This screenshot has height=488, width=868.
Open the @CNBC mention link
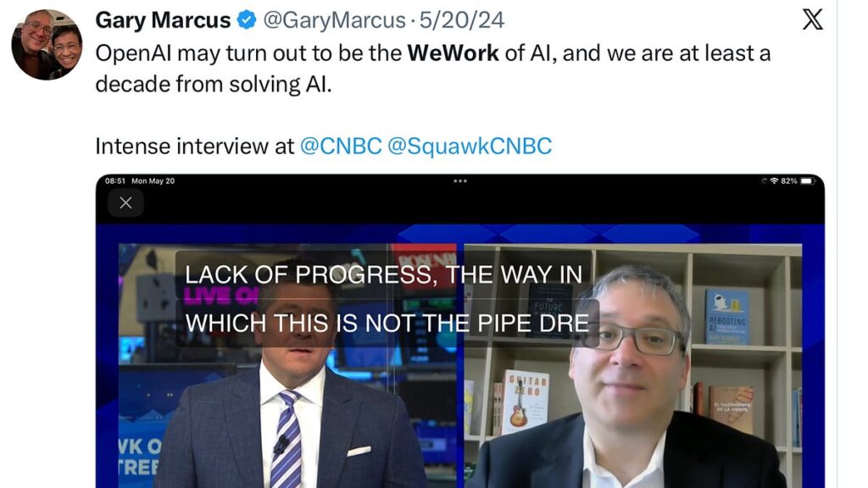pyautogui.click(x=341, y=146)
